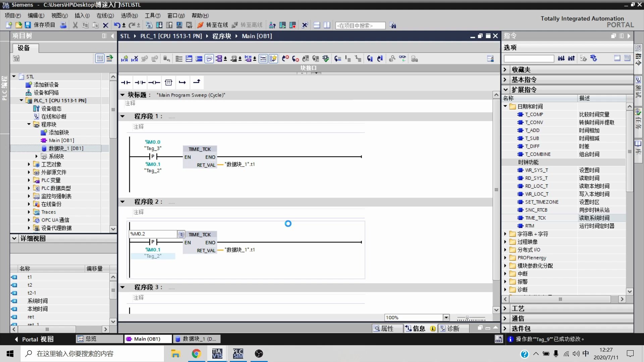
Task: Toggle the highlighted list icon beside the favorites star
Action: click(263, 59)
